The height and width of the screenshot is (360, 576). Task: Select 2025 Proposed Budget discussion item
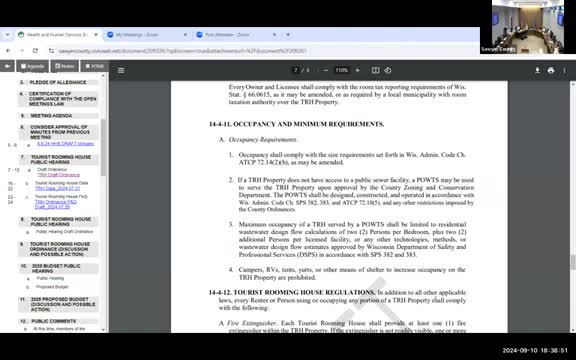(58, 304)
